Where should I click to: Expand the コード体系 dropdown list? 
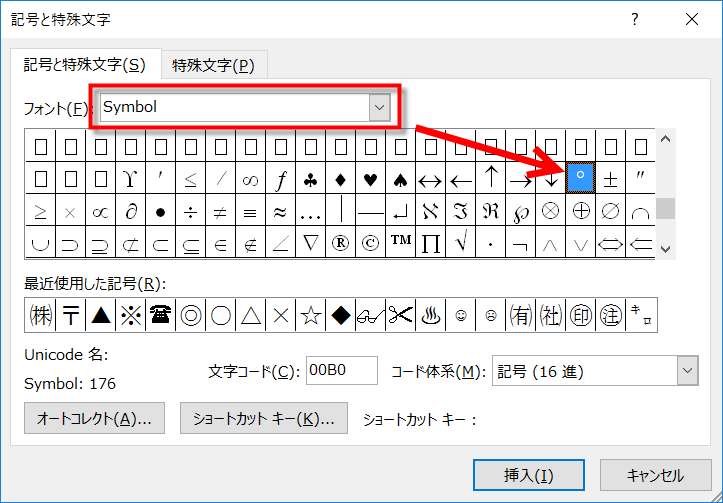(686, 371)
